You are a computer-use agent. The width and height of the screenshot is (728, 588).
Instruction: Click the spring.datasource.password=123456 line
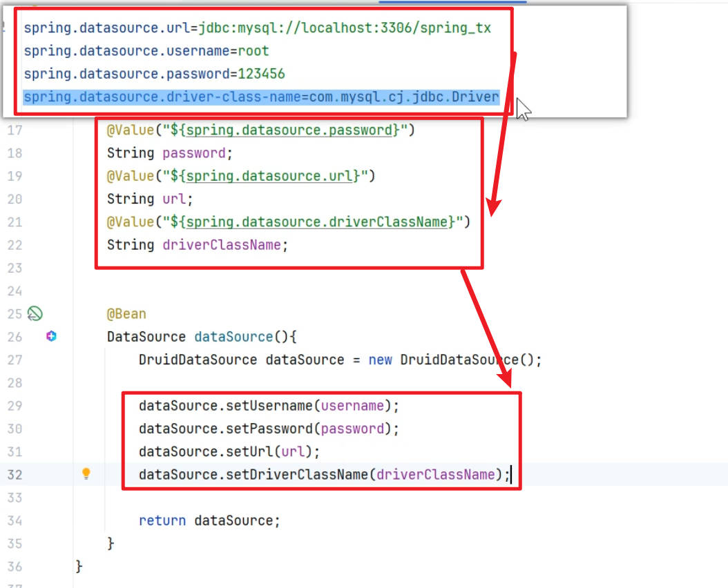coord(154,74)
